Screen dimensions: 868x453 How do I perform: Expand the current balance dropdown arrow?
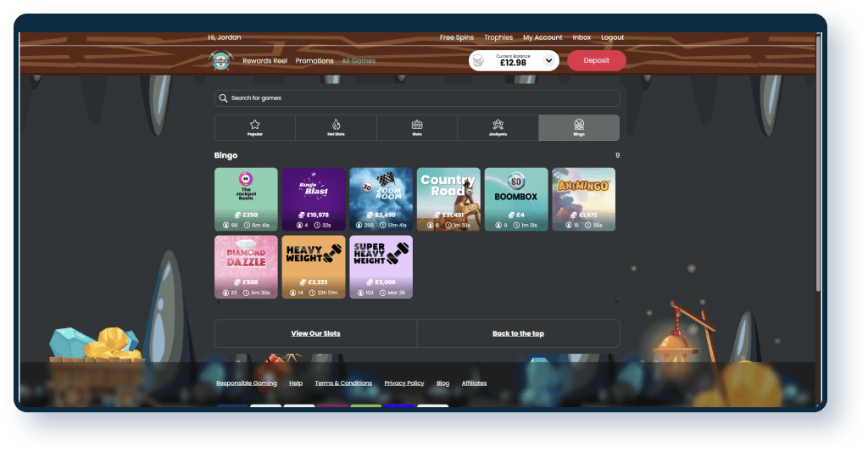[x=548, y=60]
